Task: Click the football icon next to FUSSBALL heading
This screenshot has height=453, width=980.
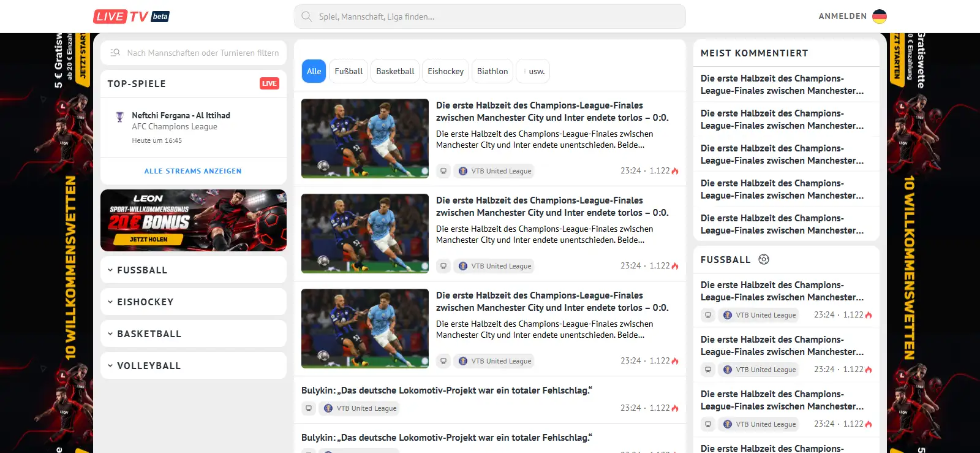Action: [764, 259]
